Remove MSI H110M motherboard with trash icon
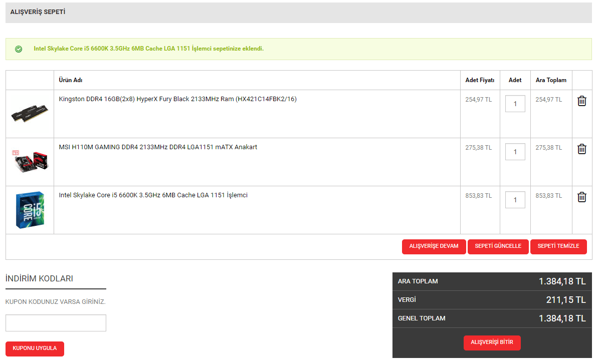 [x=581, y=149]
